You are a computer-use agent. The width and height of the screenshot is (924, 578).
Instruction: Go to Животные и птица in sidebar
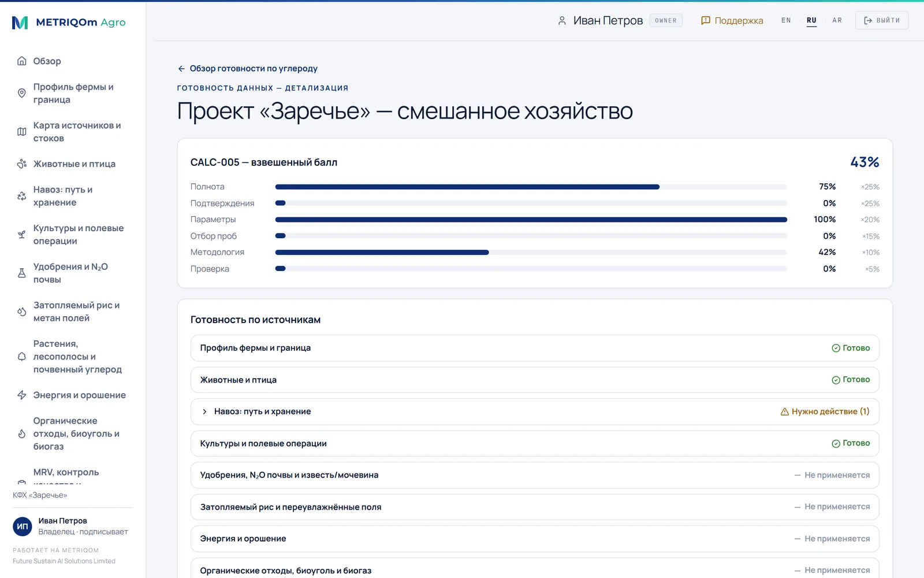(x=73, y=164)
